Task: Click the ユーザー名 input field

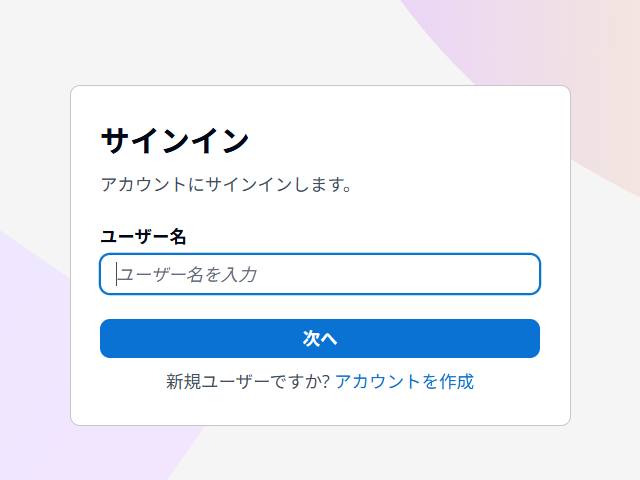Action: click(x=320, y=274)
